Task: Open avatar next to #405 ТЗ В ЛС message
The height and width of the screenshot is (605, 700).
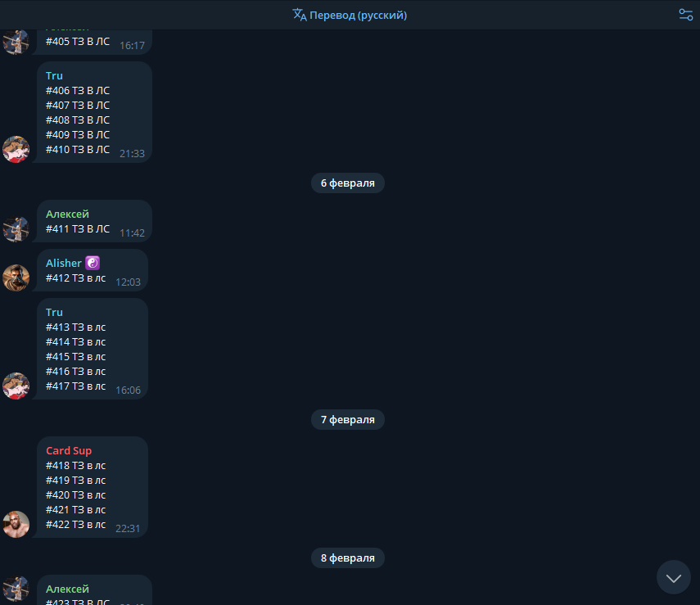Action: tap(16, 42)
